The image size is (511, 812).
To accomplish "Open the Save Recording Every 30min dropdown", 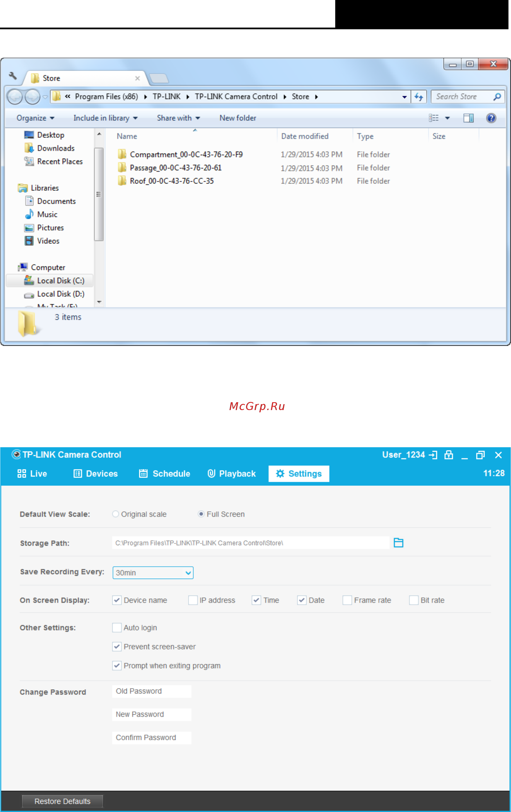I will coord(153,572).
